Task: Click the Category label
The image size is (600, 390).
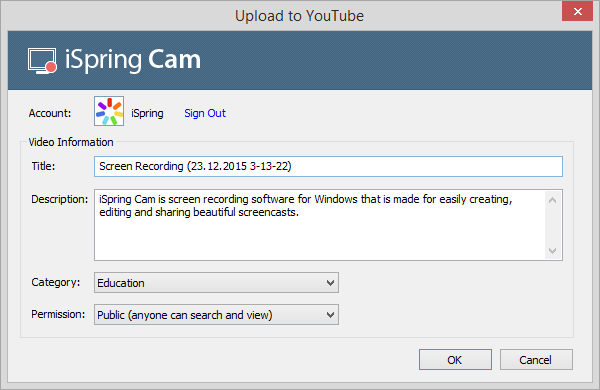Action: 56,282
